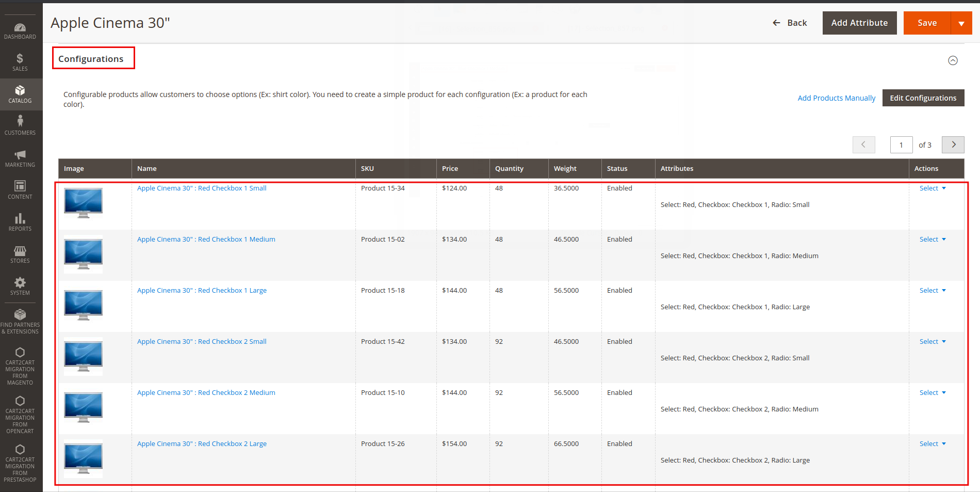The height and width of the screenshot is (492, 980).
Task: Click Add Products Manually link
Action: pyautogui.click(x=836, y=98)
